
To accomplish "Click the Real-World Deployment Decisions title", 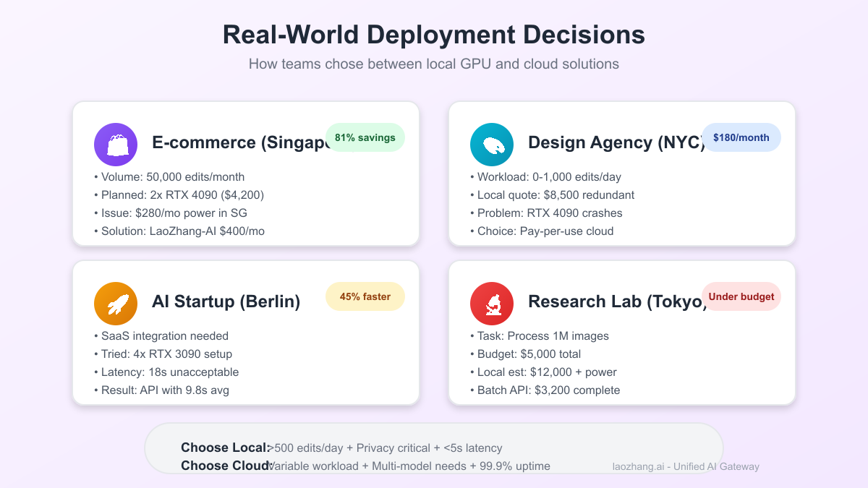I will coord(434,35).
